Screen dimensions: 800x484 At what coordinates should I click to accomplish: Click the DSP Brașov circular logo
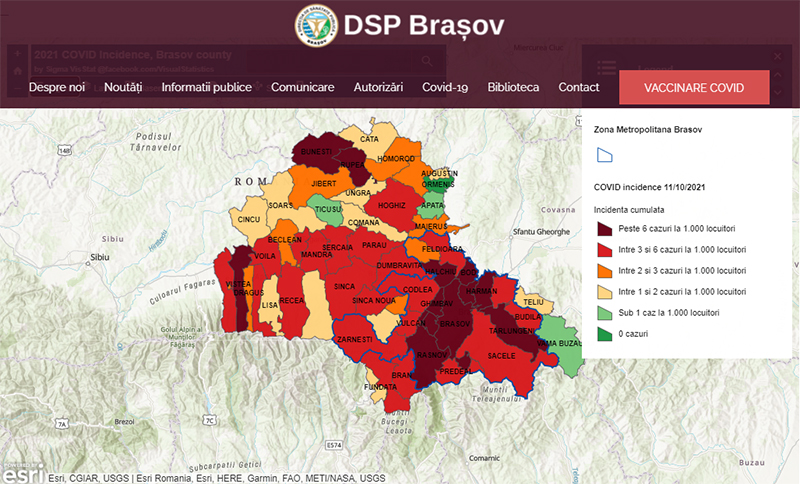[x=316, y=26]
